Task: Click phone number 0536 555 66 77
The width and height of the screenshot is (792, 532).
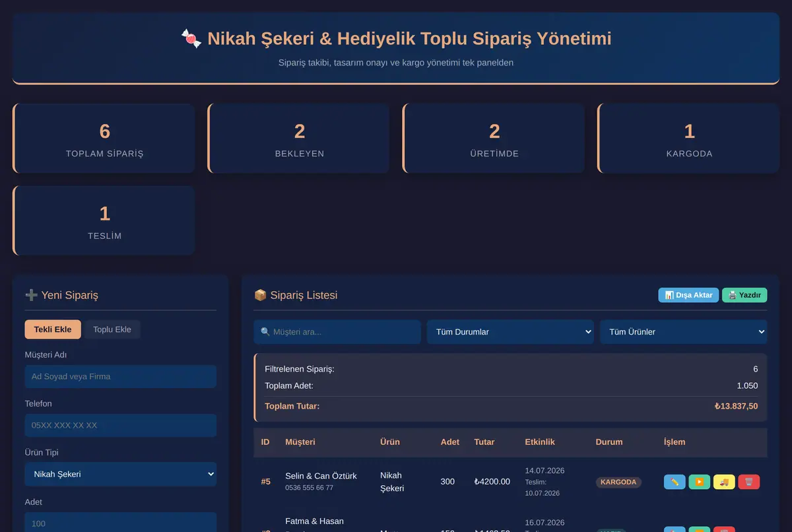Action: [309, 488]
